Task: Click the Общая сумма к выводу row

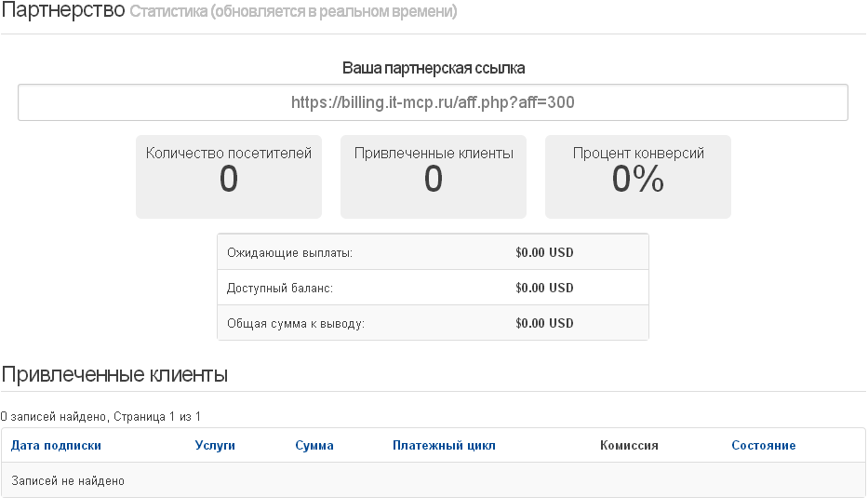Action: tap(433, 323)
